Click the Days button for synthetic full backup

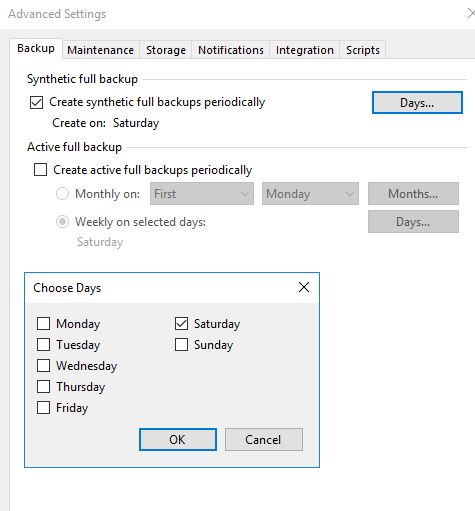pyautogui.click(x=417, y=103)
